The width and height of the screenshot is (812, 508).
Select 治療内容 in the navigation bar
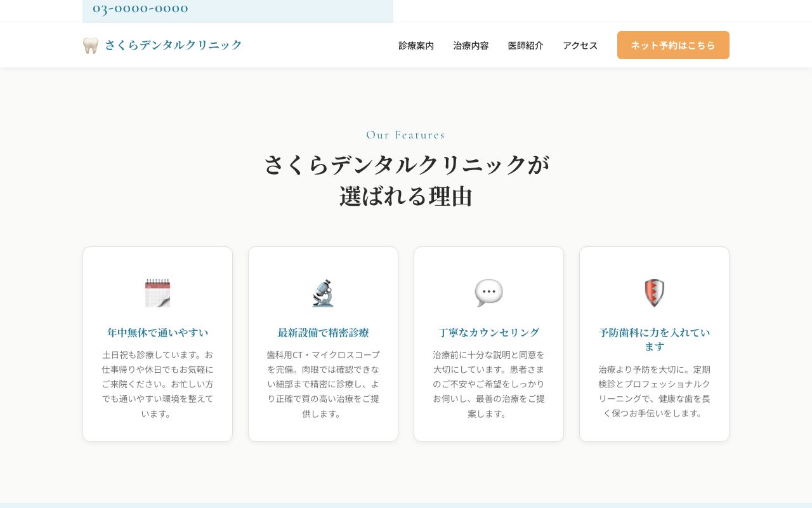tap(471, 45)
